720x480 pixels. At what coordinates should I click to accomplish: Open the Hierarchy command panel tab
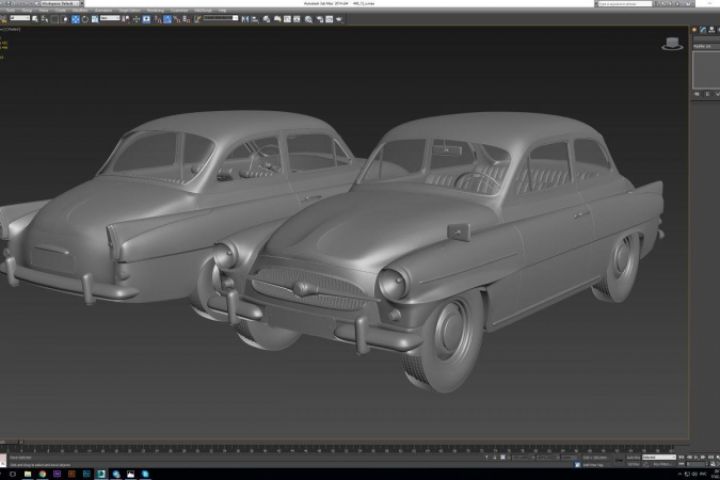[712, 31]
